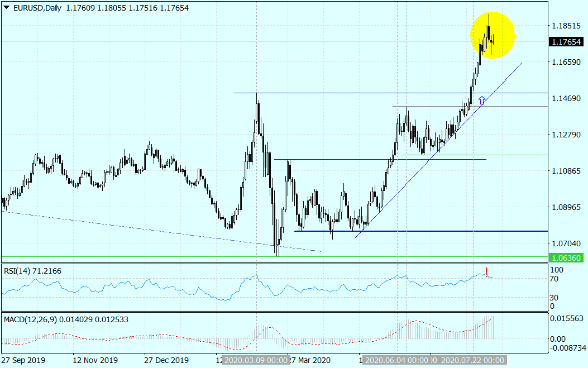Select the green level price label 1.06360
The width and height of the screenshot is (588, 368).
click(x=566, y=258)
